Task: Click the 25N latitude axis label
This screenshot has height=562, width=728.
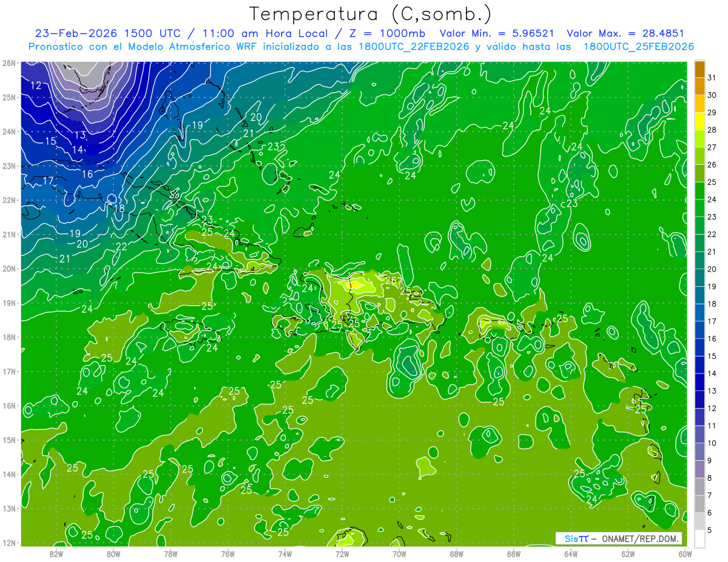Action: point(9,98)
